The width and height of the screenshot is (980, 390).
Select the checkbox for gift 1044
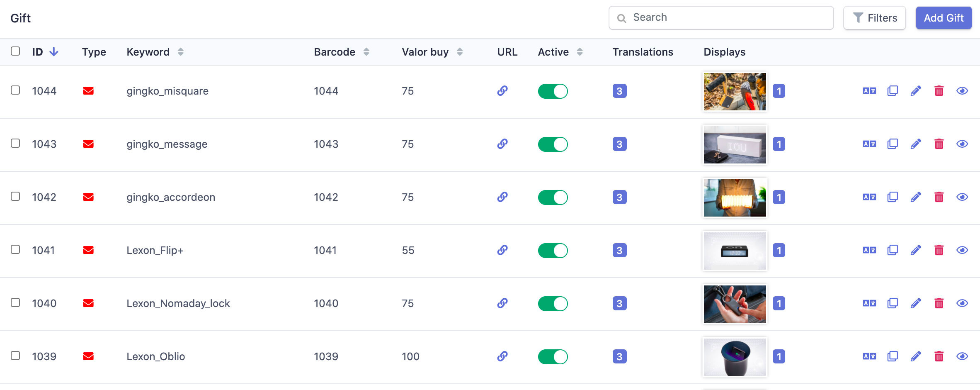(15, 90)
